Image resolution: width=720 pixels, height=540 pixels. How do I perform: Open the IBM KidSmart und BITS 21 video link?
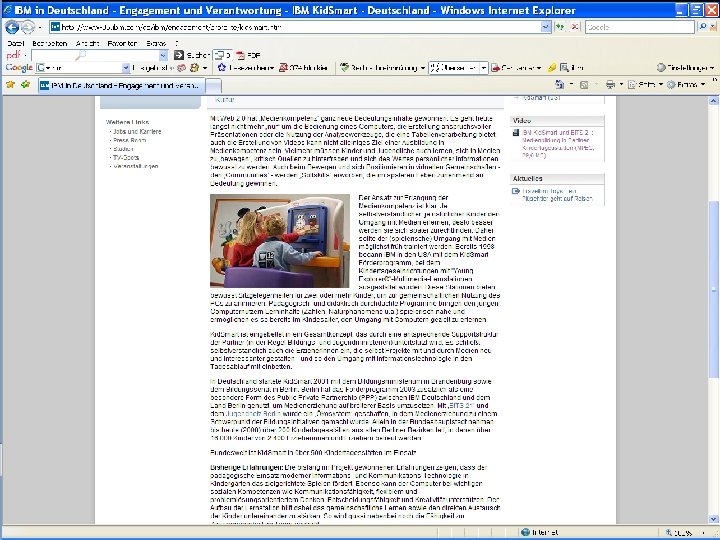pyautogui.click(x=558, y=144)
